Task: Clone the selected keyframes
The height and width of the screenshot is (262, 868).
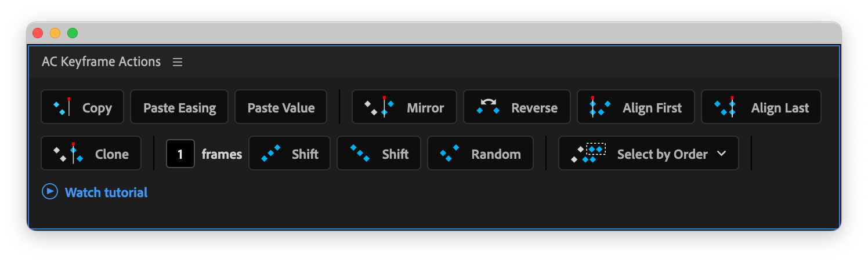Action: click(x=91, y=154)
